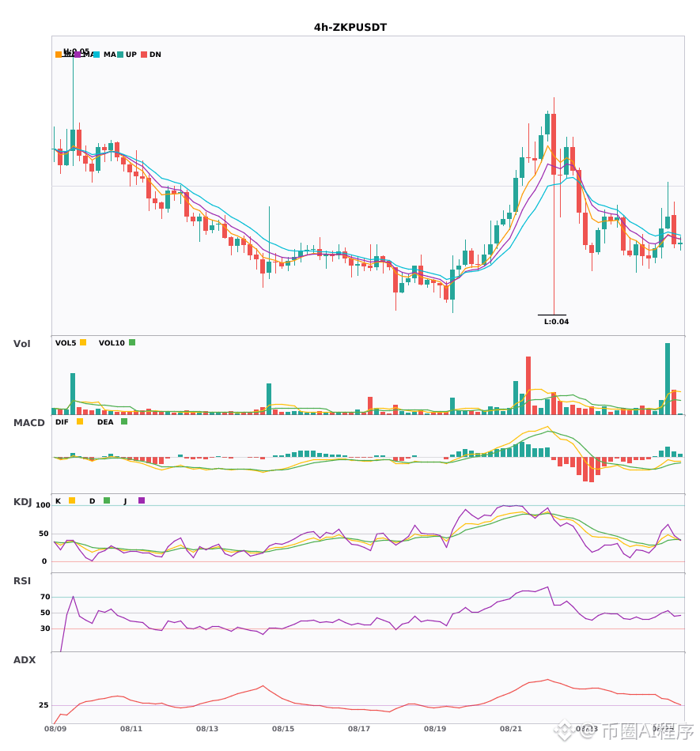The height and width of the screenshot is (751, 700).
Task: Click the KDJ 100 axis label
Action: [x=44, y=505]
